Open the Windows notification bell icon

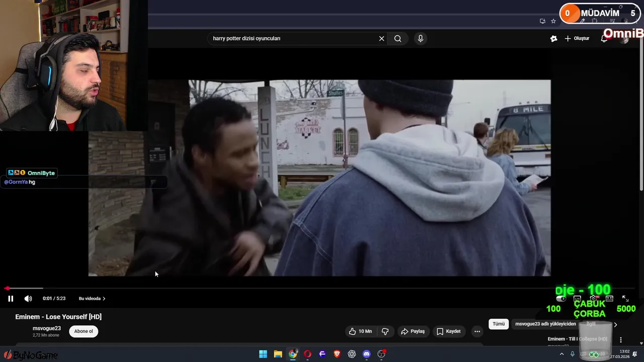click(635, 354)
